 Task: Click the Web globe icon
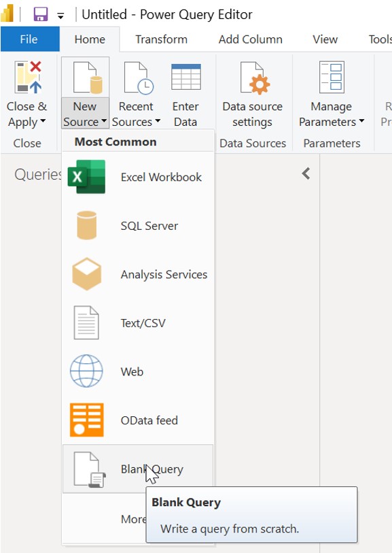point(86,371)
